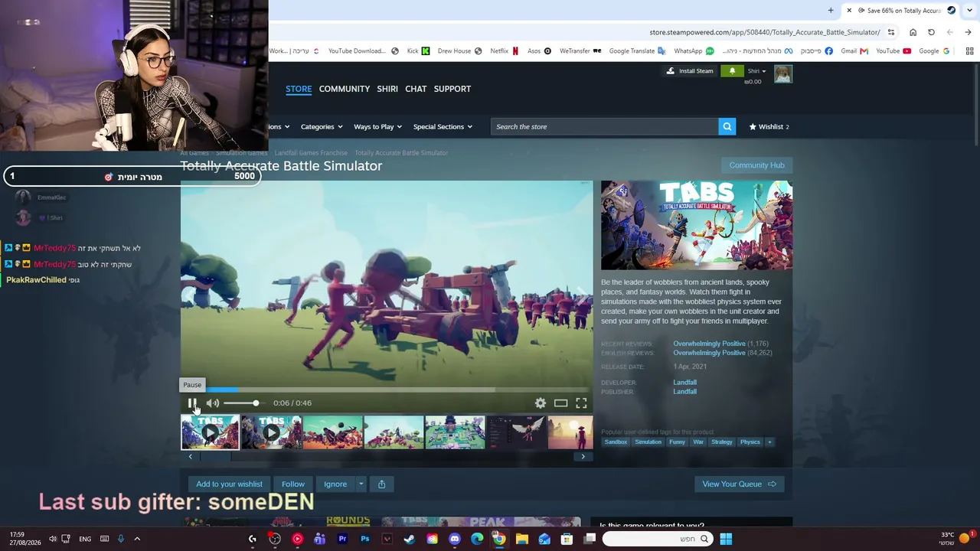Expand the Categories dropdown
980x551 pixels.
click(322, 126)
